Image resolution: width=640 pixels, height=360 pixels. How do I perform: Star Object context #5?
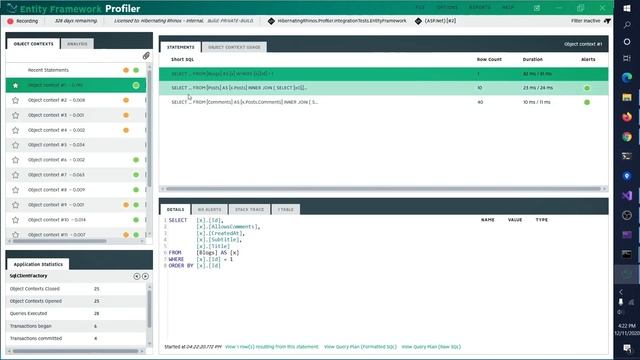[16, 145]
